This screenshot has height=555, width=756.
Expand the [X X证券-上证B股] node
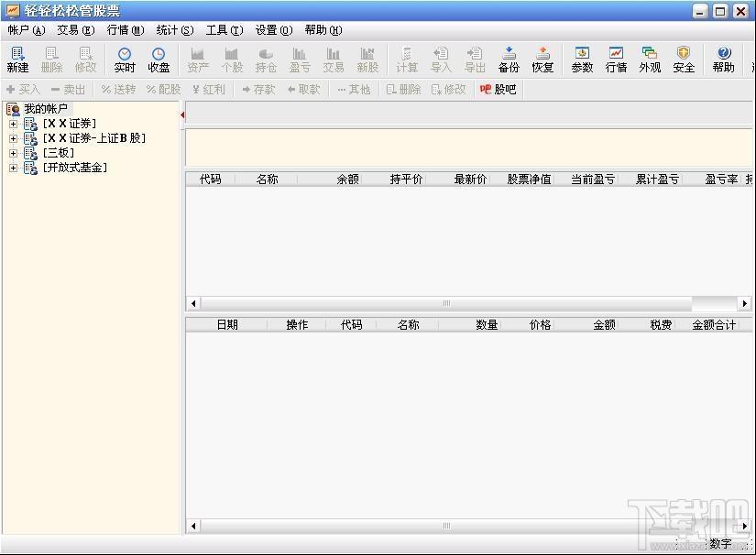(14, 138)
